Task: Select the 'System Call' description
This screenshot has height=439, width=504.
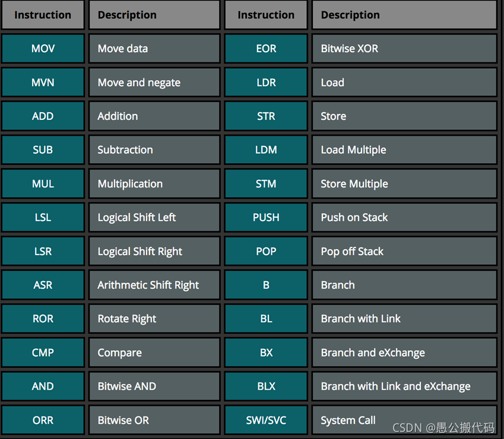Action: click(x=405, y=421)
